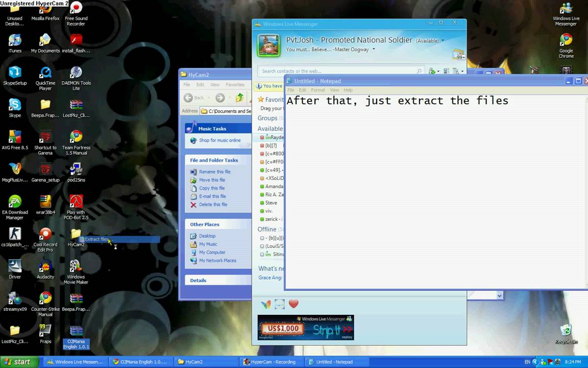Click Move this file link
Viewport: 588px width, 368px height.
(212, 180)
